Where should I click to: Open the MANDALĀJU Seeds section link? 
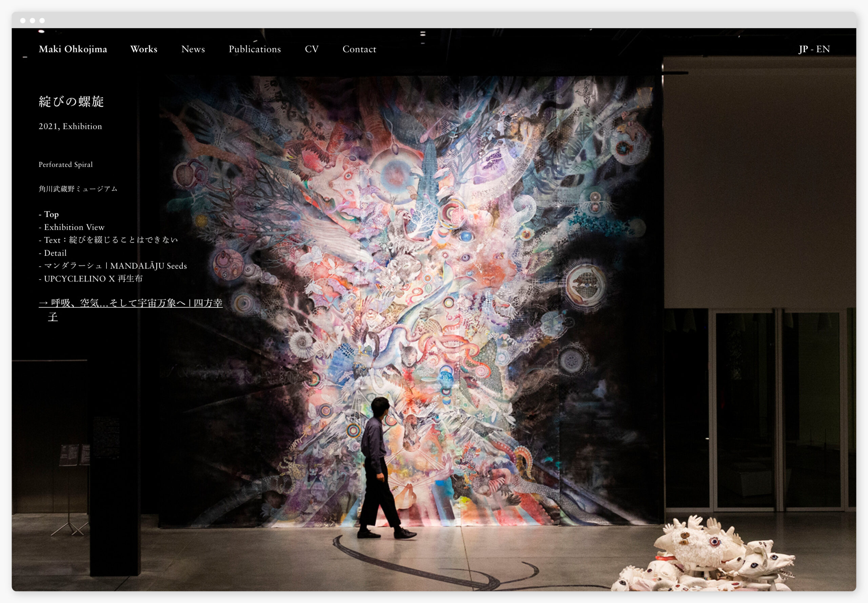click(x=113, y=266)
